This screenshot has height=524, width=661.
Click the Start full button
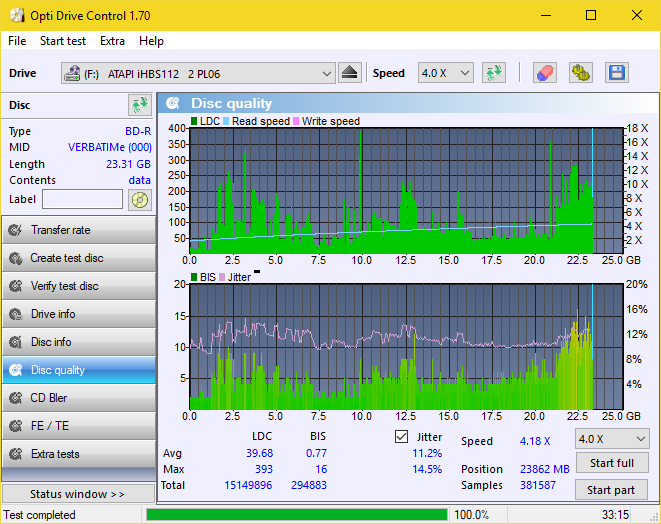coord(612,463)
